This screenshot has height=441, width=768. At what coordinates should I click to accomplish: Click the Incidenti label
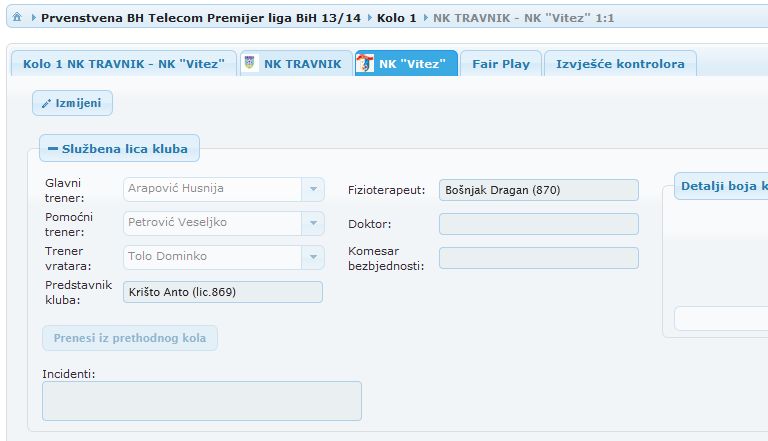[69, 374]
